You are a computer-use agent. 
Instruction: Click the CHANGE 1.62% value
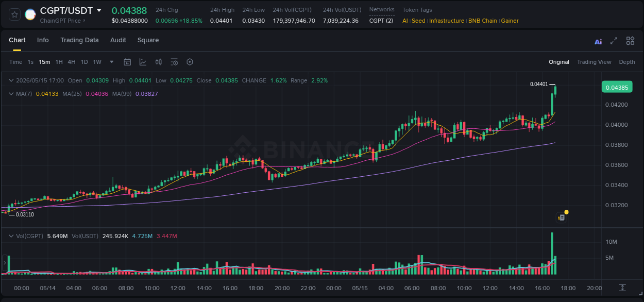tap(279, 80)
